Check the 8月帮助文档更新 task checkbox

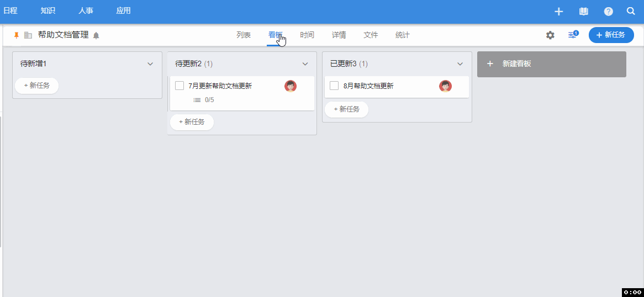(x=334, y=86)
